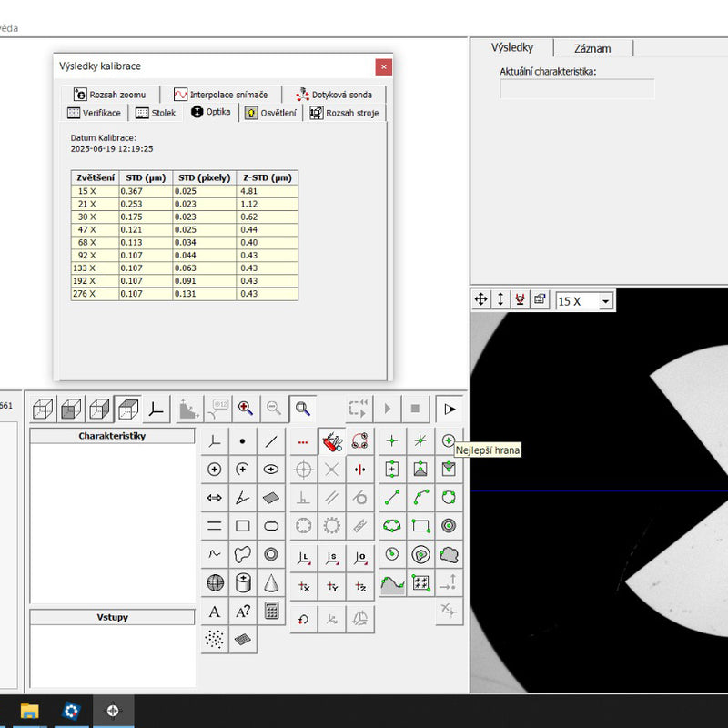Image resolution: width=728 pixels, height=728 pixels.
Task: Select the green crosshair point edge tool
Action: pos(392,440)
